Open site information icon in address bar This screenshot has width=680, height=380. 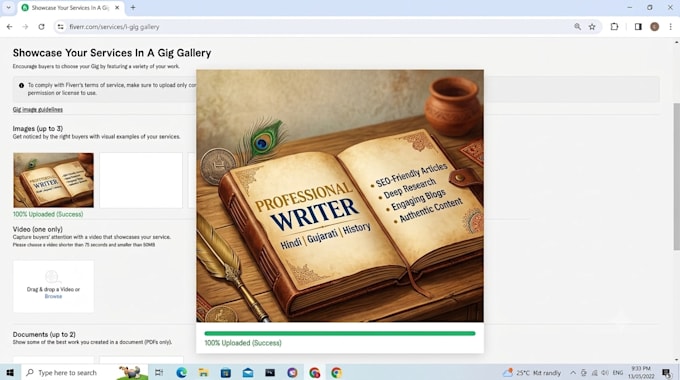pyautogui.click(x=60, y=27)
